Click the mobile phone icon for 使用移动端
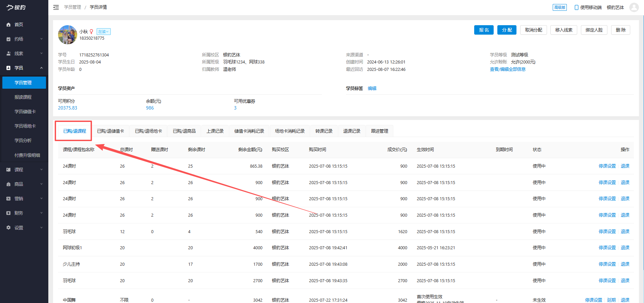 pyautogui.click(x=576, y=7)
